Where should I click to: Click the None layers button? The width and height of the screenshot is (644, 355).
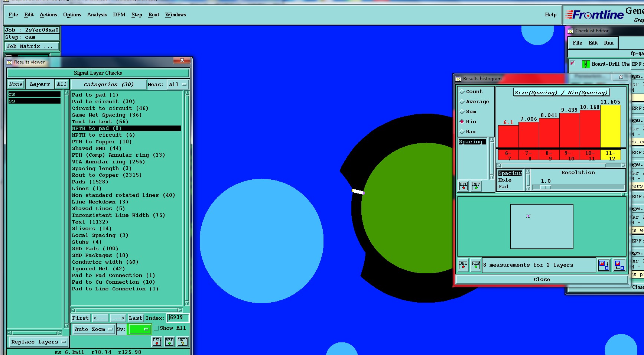[16, 84]
